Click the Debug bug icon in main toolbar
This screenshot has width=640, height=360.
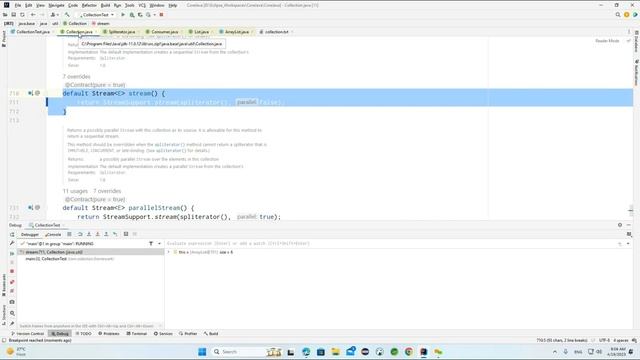(132, 15)
